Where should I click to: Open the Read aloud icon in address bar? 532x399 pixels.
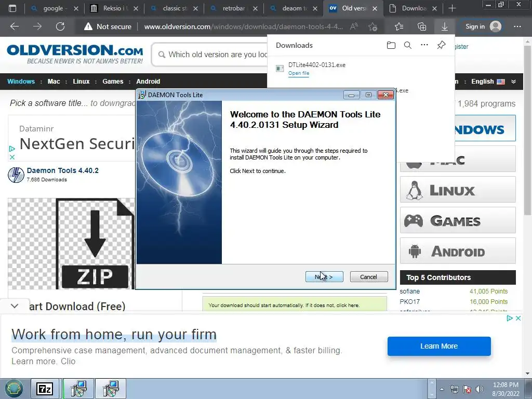[354, 26]
